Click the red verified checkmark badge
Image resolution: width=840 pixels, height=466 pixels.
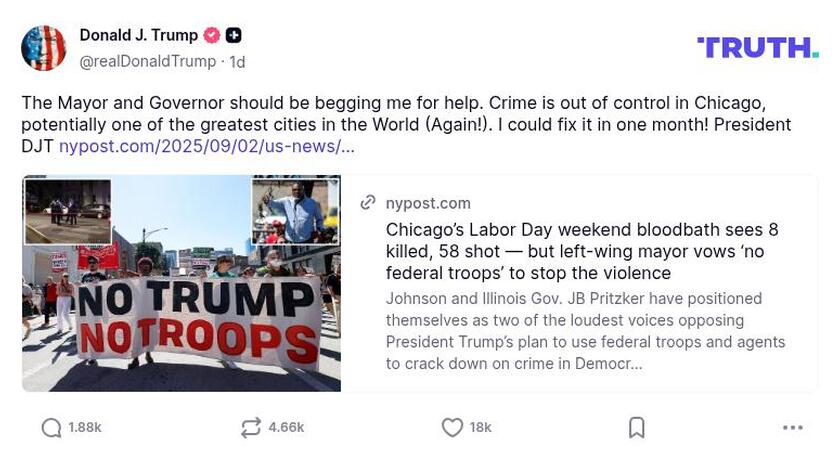click(x=212, y=36)
